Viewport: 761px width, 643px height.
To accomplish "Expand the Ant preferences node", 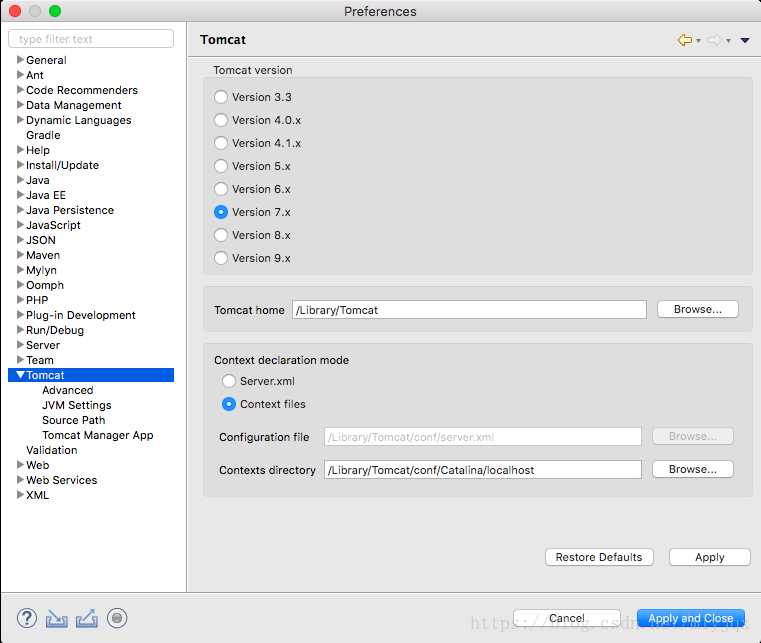I will 20,75.
